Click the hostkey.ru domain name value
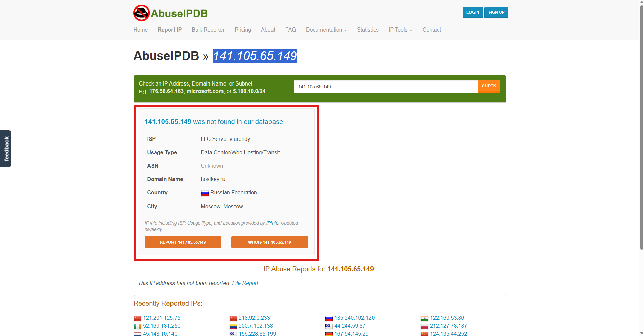 pos(213,179)
